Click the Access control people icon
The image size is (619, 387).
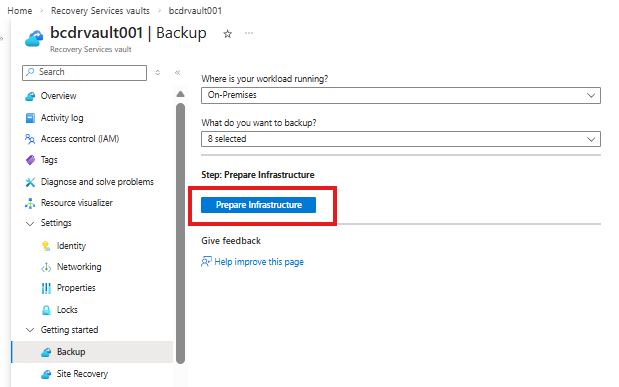tap(30, 139)
